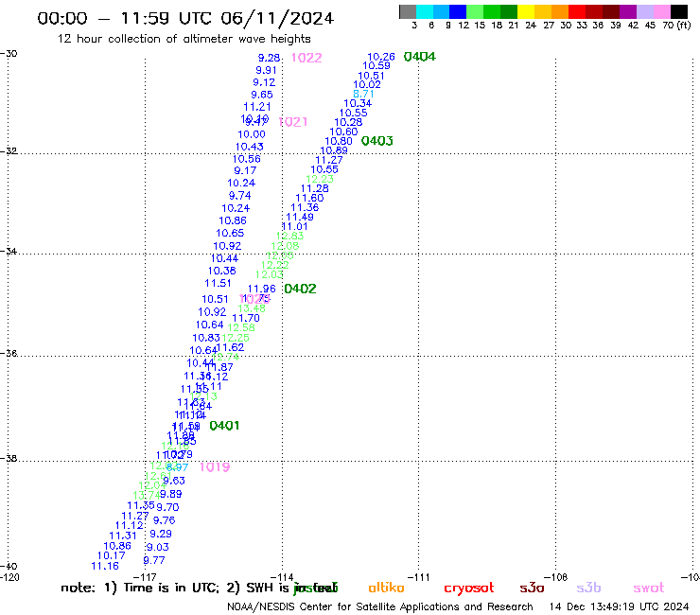The height and width of the screenshot is (615, 700).
Task: Select the pink track label 1022
Action: [306, 58]
